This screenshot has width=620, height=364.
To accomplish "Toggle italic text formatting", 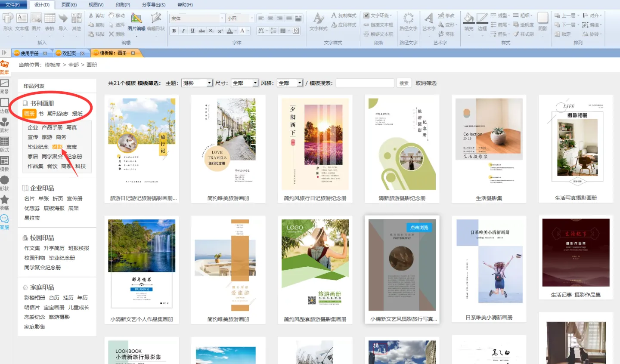I will click(x=183, y=31).
